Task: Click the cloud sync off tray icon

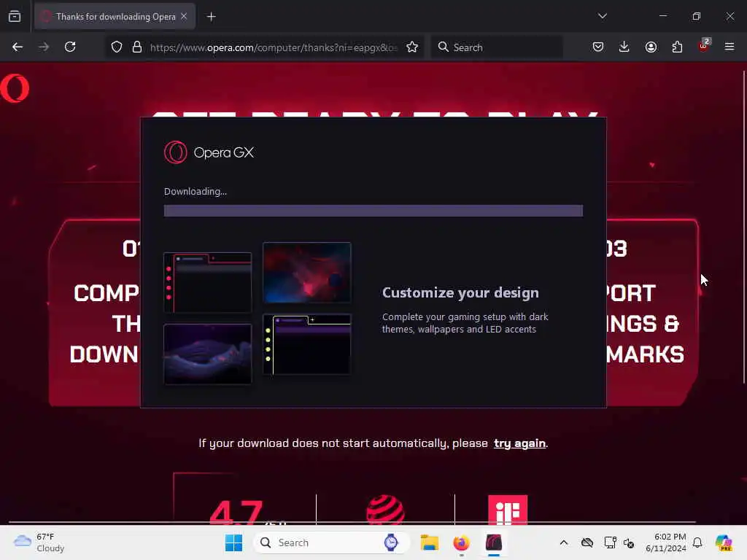Action: tap(587, 542)
